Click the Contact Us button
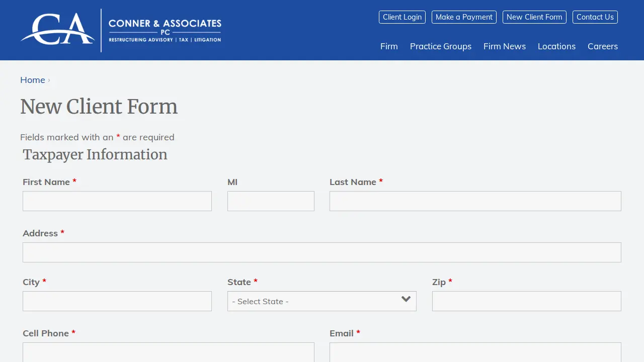The width and height of the screenshot is (644, 362). click(x=595, y=17)
